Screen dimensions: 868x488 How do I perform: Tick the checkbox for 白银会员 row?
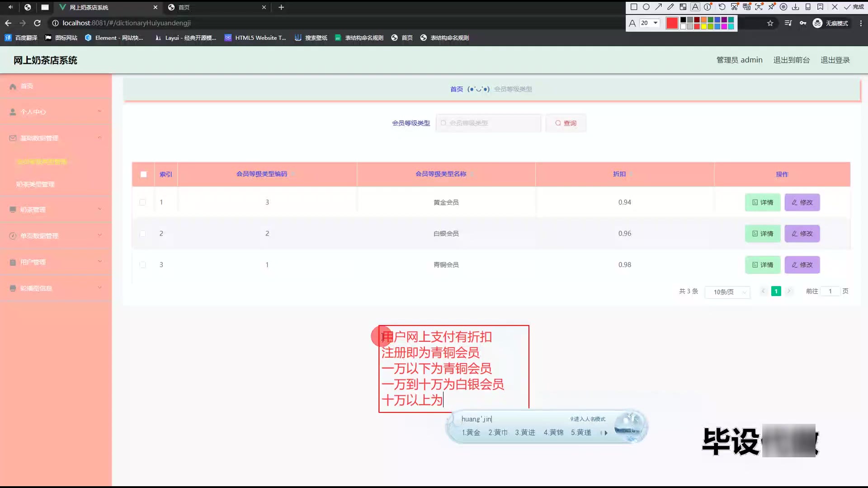pos(143,234)
